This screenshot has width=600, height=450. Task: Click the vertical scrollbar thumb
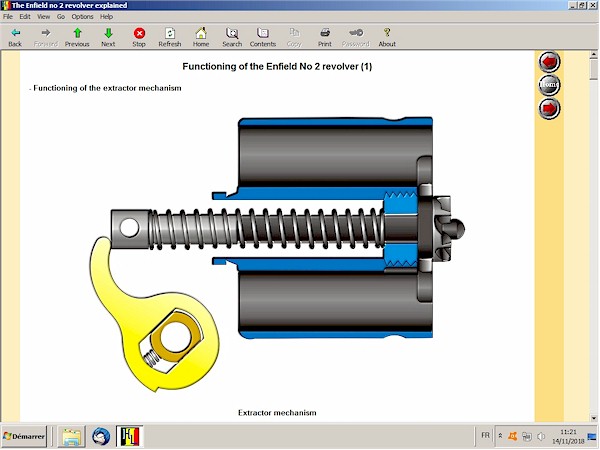pyautogui.click(x=594, y=69)
